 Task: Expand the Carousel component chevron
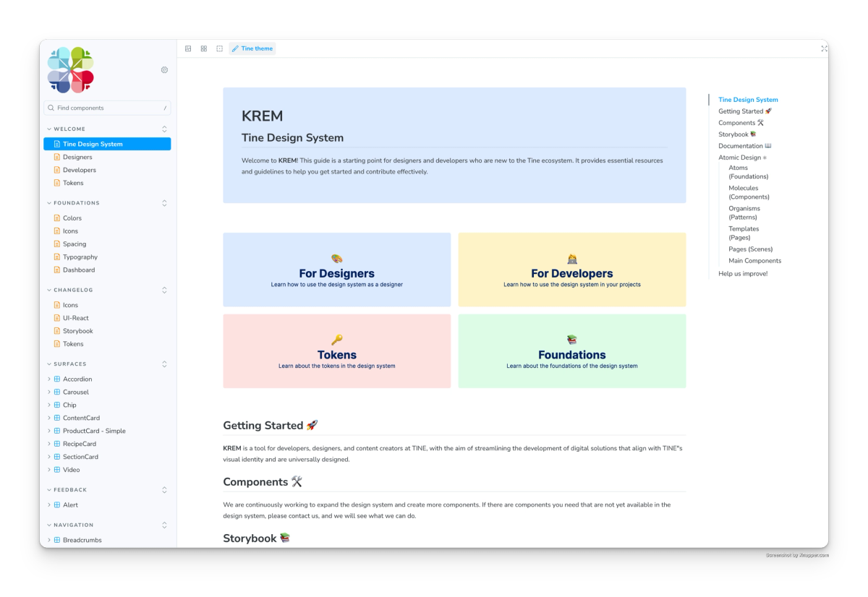49,392
